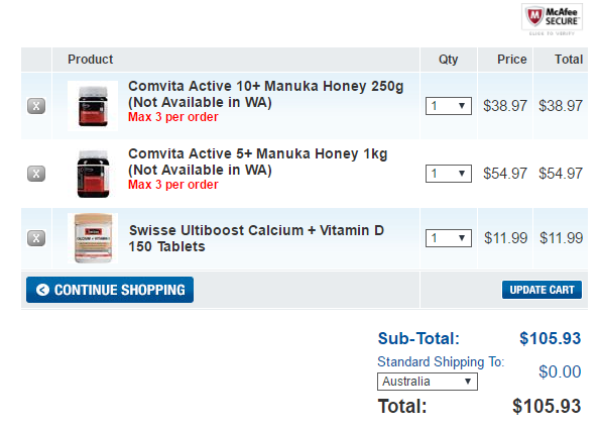Image resolution: width=600 pixels, height=428 pixels.
Task: Click the McAfee Secure badge
Action: click(x=552, y=18)
